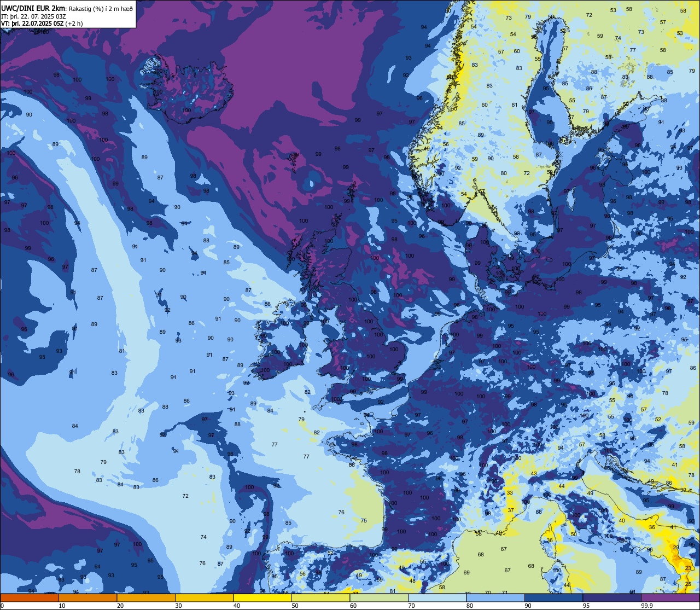Pick the 95–99.9 navy legend swatch
The height and width of the screenshot is (610, 700).
[612, 597]
